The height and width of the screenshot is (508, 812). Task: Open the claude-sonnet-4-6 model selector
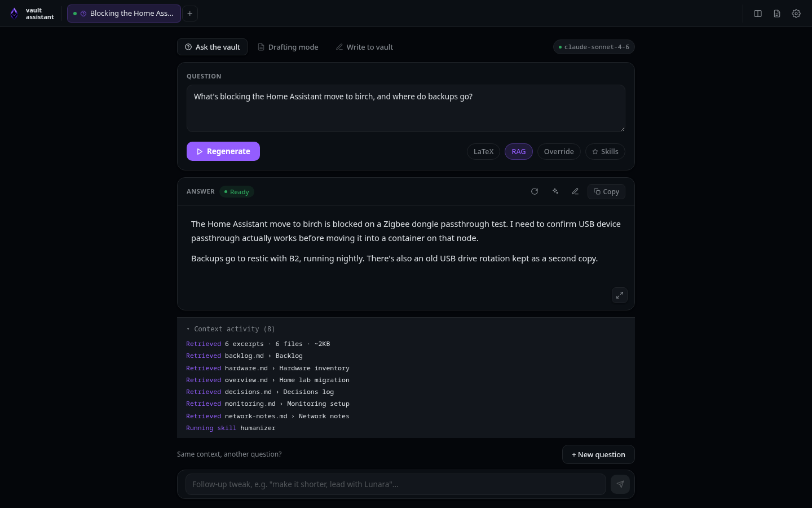coord(594,47)
